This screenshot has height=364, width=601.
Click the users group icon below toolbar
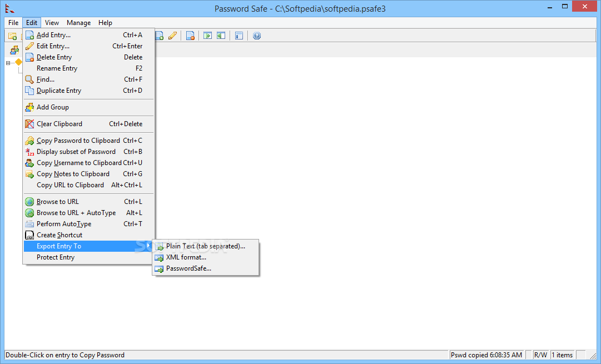tap(14, 50)
